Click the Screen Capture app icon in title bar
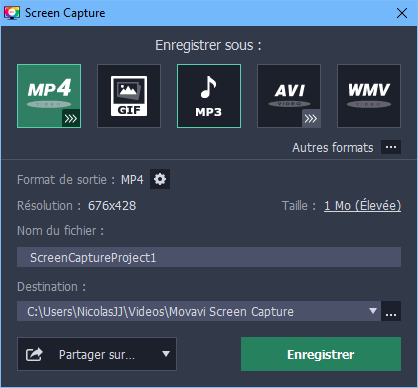This screenshot has height=388, width=418. [12, 13]
